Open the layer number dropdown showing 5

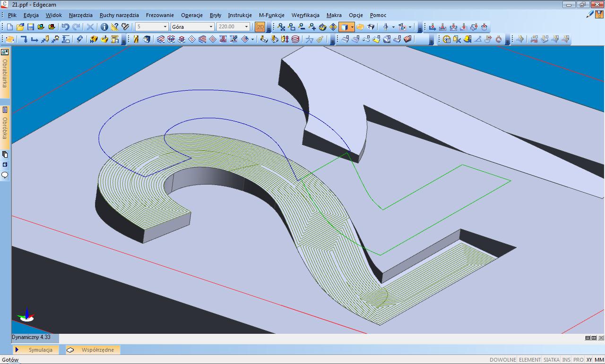click(152, 27)
